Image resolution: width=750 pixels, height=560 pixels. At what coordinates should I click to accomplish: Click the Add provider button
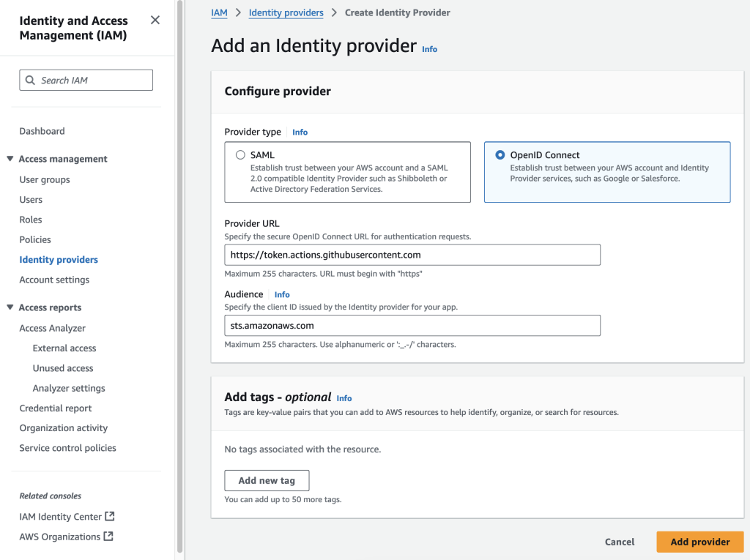coord(699,542)
